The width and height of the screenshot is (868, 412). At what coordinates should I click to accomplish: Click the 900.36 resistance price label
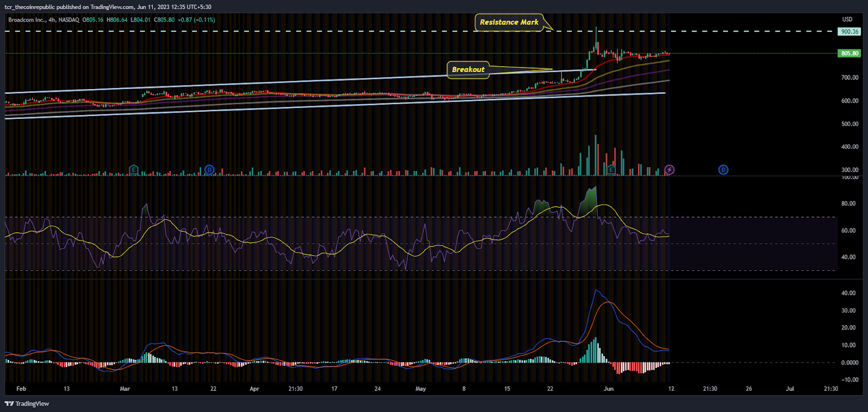[850, 31]
